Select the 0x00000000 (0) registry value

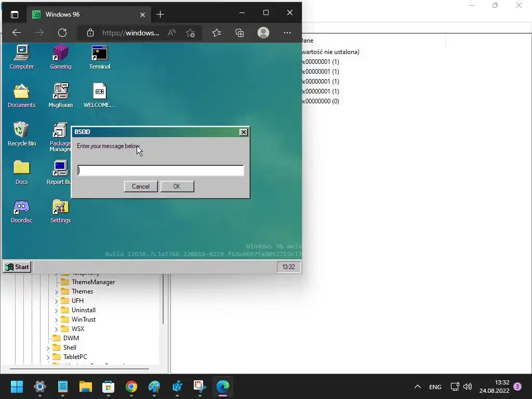click(x=320, y=101)
